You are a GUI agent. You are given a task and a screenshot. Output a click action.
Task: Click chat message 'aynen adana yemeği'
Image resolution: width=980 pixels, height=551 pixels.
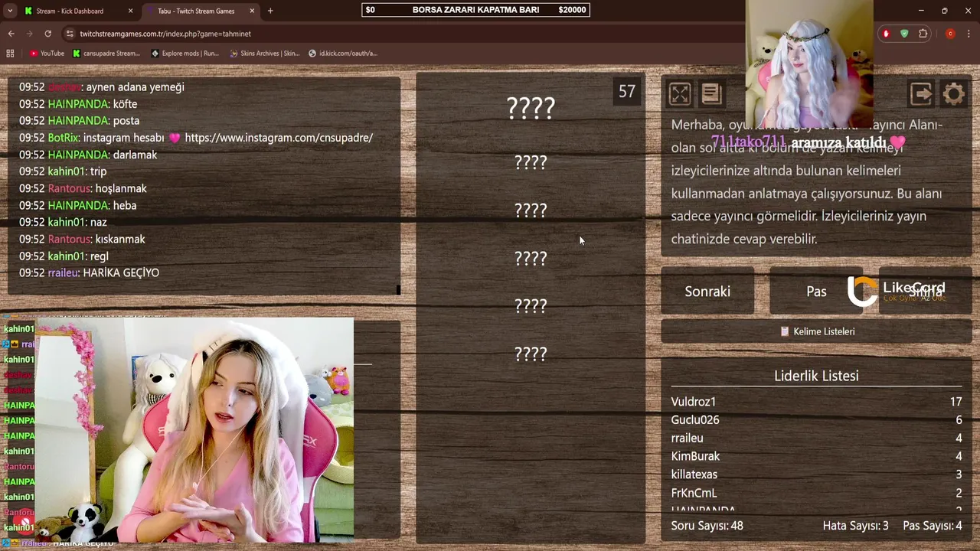[135, 87]
